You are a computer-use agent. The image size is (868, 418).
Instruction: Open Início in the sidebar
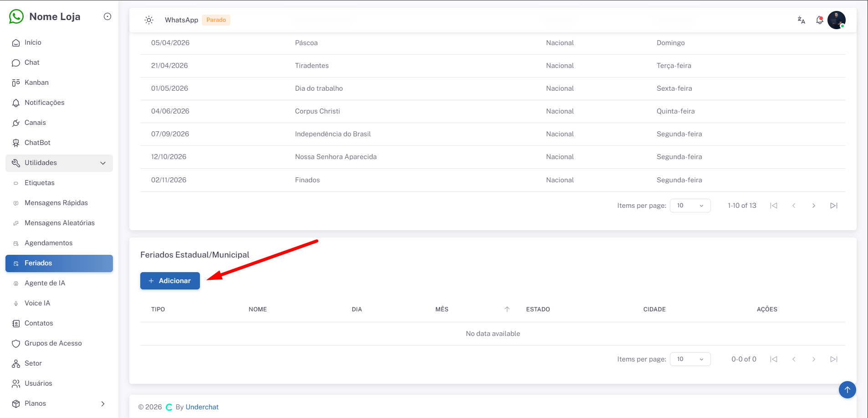point(59,42)
